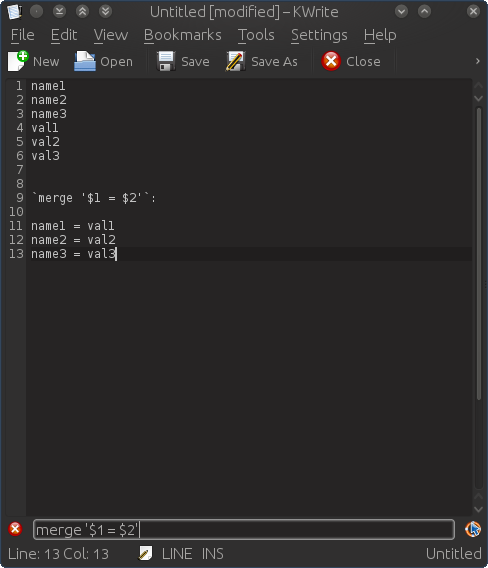Open the Settings menu
This screenshot has width=488, height=568.
[319, 35]
